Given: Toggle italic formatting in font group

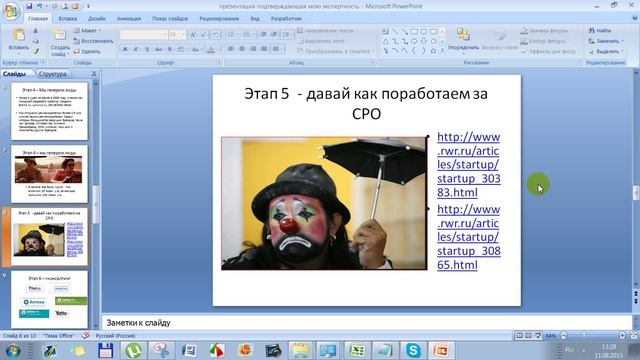Looking at the screenshot, I should pyautogui.click(x=136, y=49).
